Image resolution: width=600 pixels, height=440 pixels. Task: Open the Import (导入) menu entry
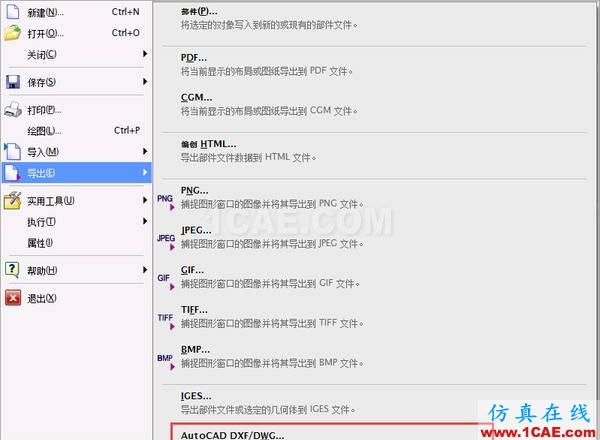click(76, 152)
